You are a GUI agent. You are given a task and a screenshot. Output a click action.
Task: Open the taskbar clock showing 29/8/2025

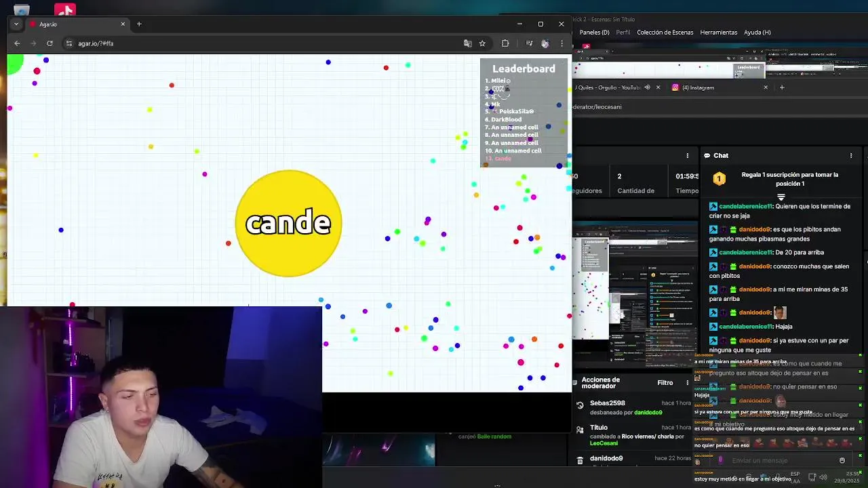coord(846,477)
